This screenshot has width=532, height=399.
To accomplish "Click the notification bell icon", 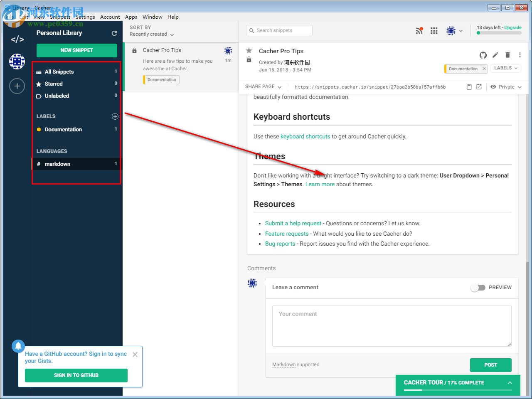I will coord(18,346).
